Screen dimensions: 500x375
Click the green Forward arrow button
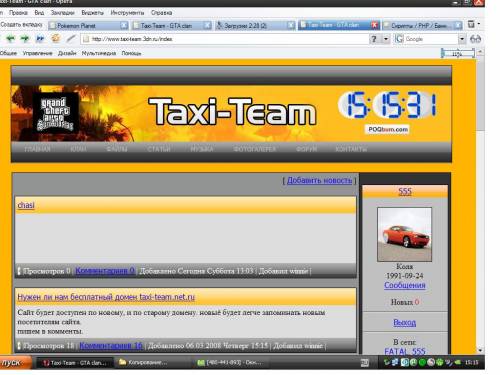click(x=25, y=39)
